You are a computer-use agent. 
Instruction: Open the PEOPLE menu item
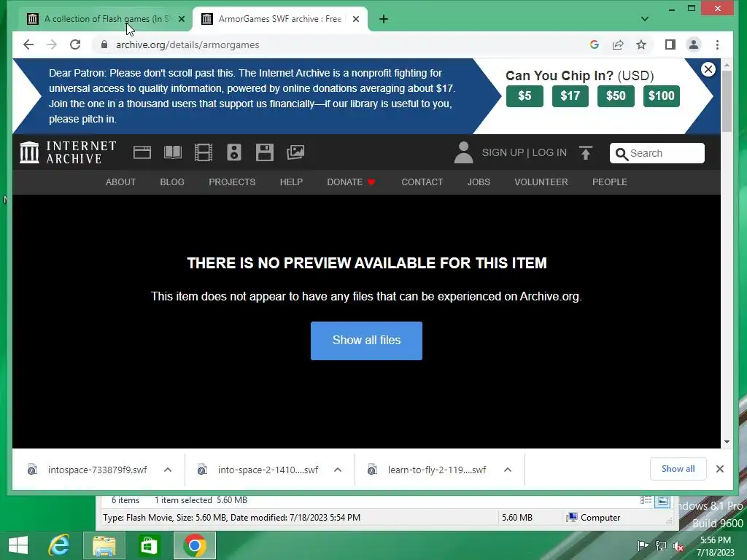pyautogui.click(x=609, y=182)
